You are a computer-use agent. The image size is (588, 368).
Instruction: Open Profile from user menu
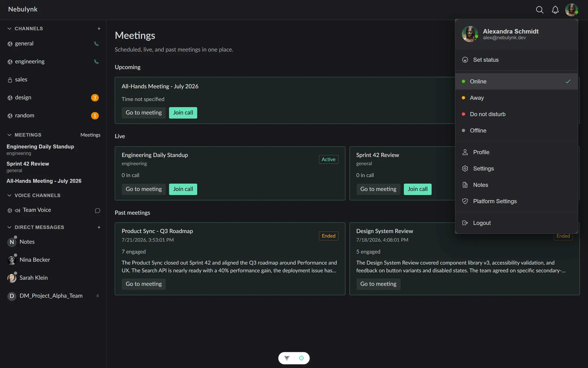[x=516, y=152]
